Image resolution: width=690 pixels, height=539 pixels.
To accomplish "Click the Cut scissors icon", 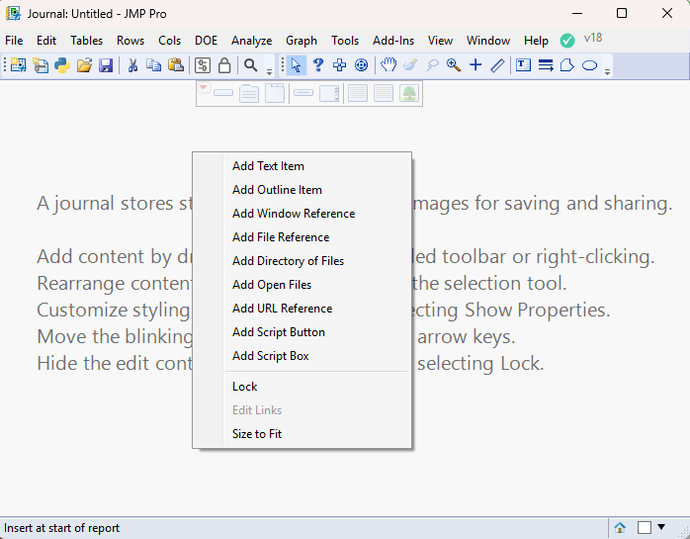I will (x=132, y=65).
